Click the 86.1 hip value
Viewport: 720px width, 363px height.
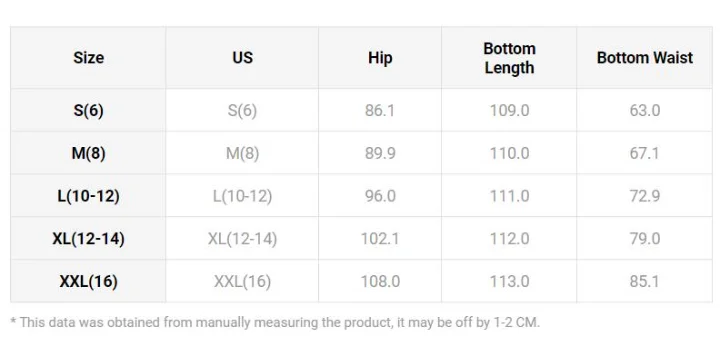pos(380,110)
